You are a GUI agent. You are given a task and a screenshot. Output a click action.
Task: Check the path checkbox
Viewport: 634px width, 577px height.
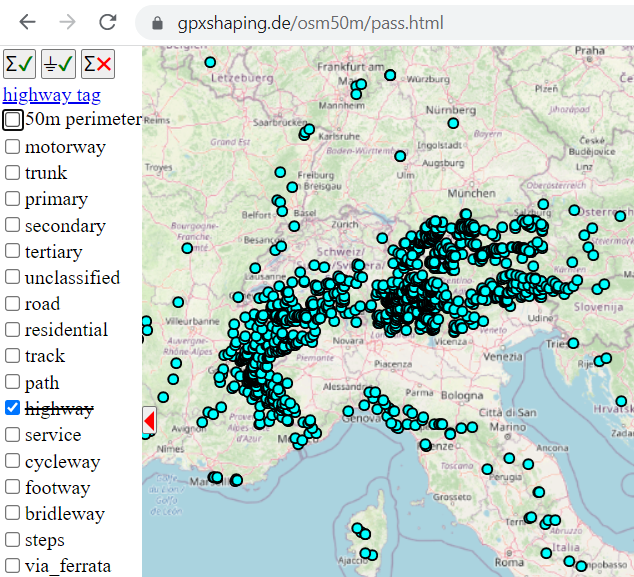(13, 382)
